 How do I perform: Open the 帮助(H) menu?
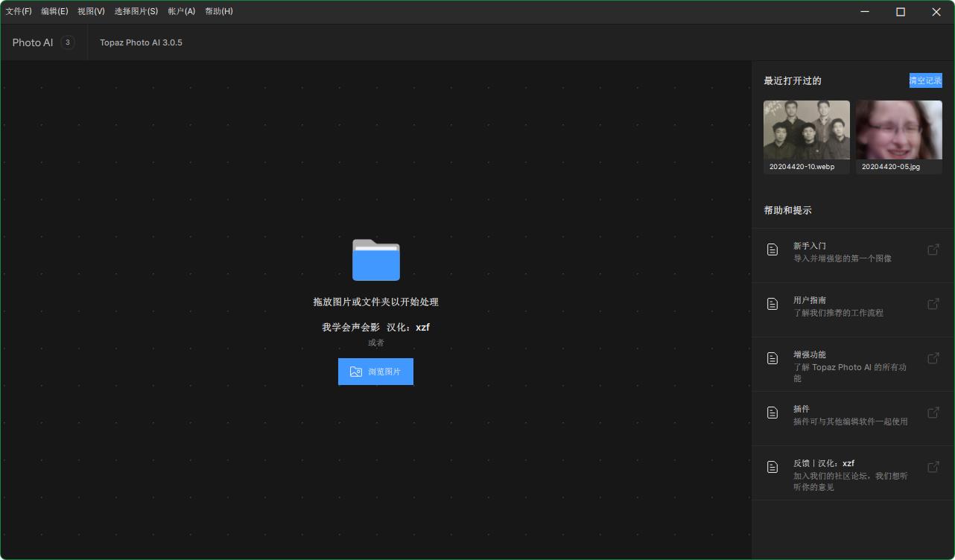click(x=219, y=11)
